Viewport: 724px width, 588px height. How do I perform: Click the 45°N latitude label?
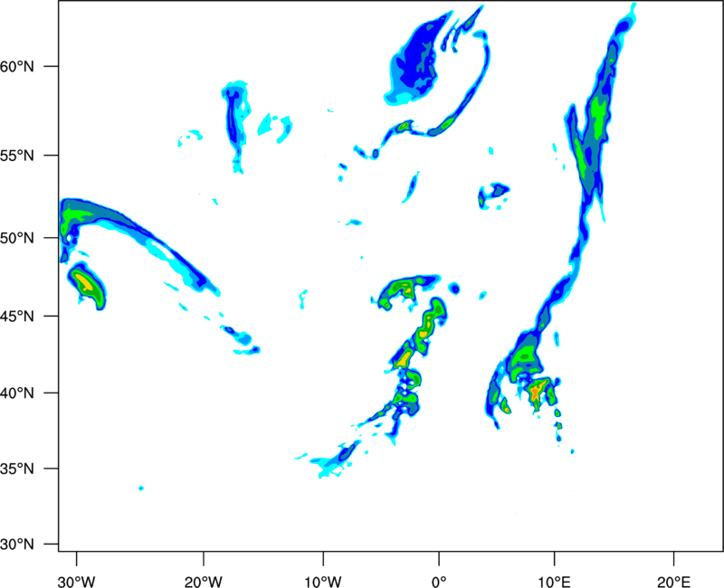pyautogui.click(x=17, y=317)
